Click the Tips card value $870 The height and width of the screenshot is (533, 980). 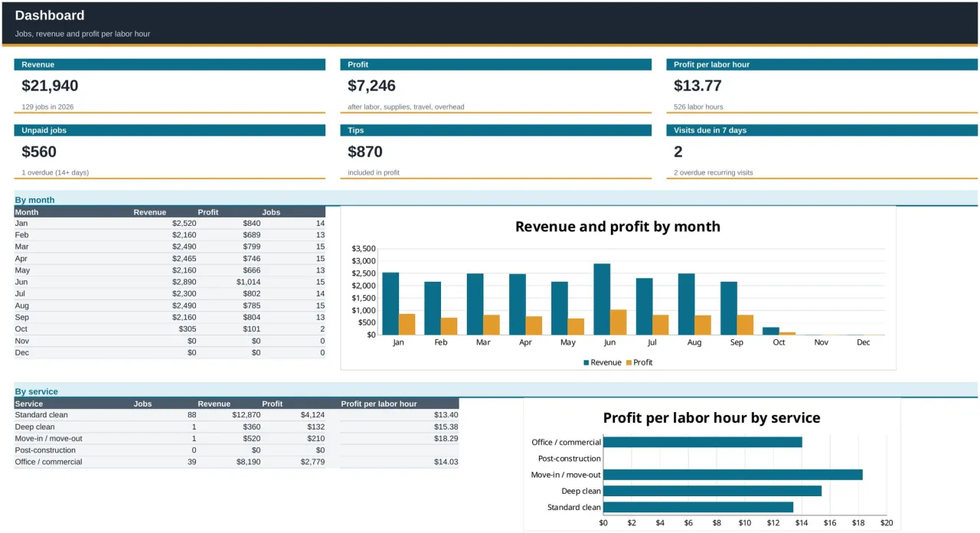click(x=365, y=152)
